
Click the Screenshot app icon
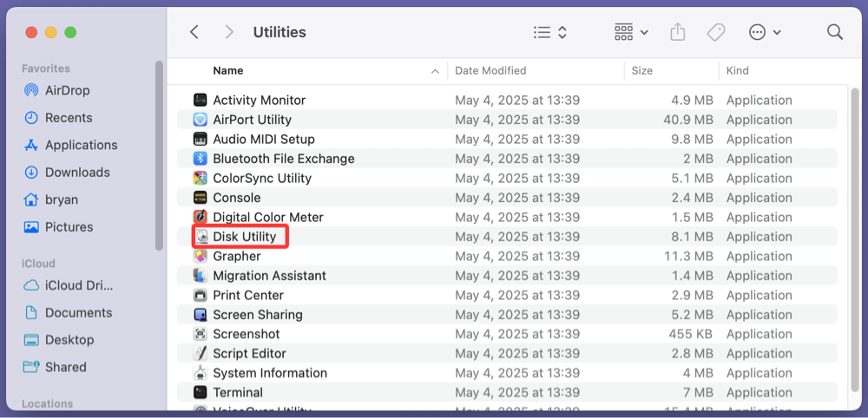pyautogui.click(x=200, y=334)
